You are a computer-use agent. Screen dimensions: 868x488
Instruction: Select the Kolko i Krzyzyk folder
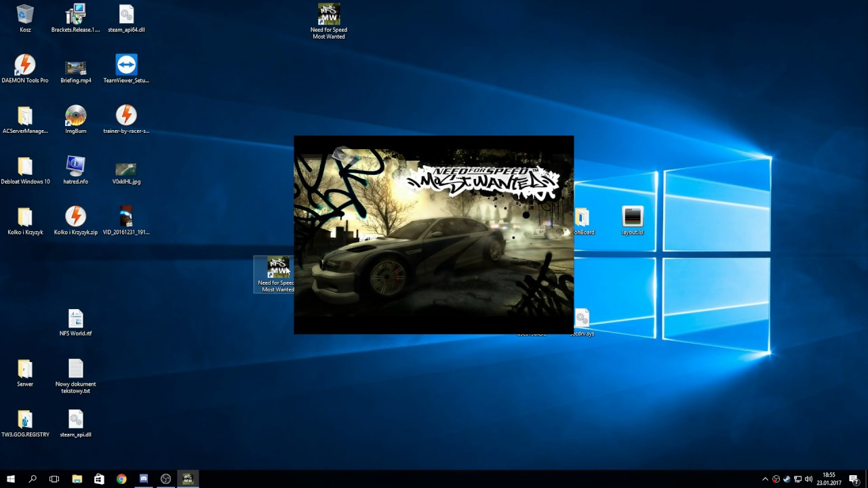[25, 220]
